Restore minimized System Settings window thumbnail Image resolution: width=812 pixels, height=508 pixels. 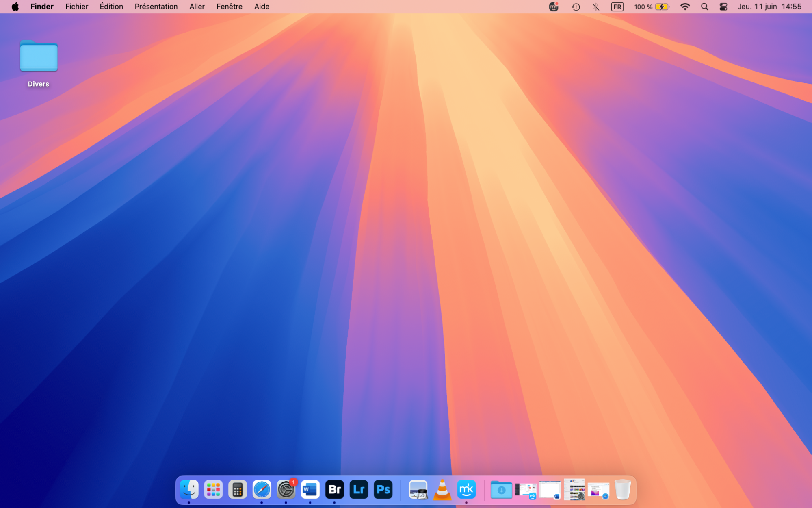[x=574, y=489]
